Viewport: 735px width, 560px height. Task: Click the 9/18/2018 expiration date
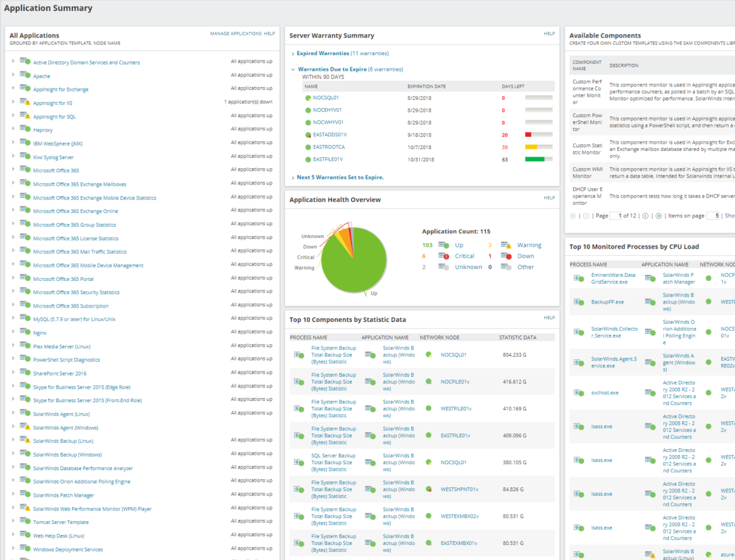click(419, 135)
